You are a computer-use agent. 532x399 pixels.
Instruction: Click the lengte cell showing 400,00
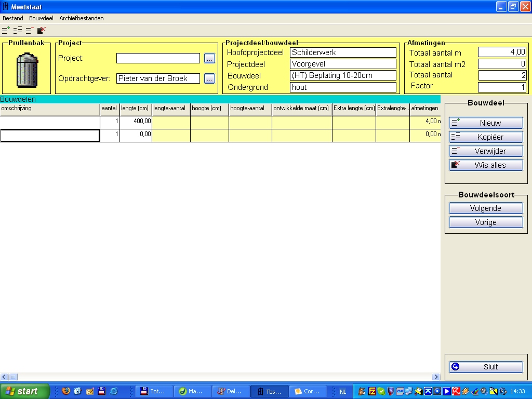(136, 123)
